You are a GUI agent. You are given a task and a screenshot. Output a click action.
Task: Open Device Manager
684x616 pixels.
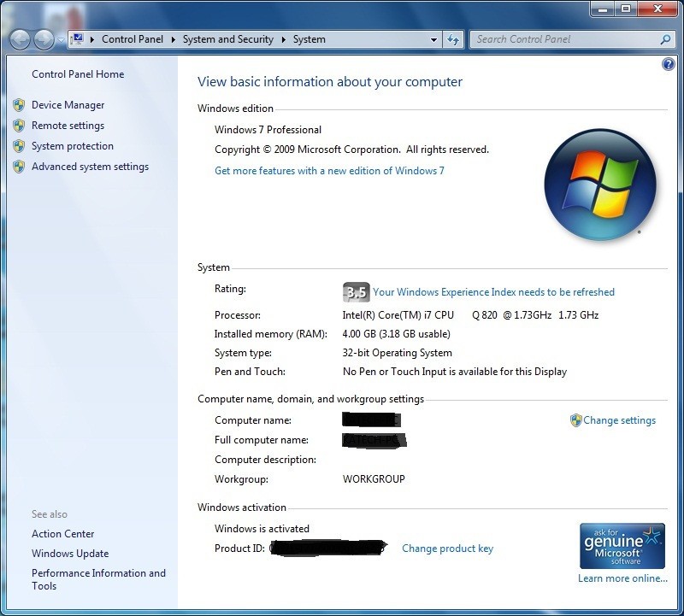tap(68, 105)
